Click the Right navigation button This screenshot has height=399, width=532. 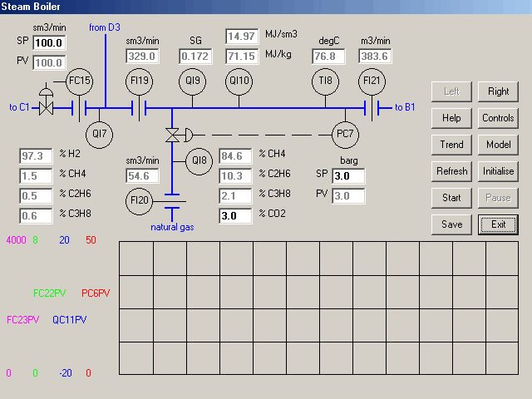click(x=498, y=91)
